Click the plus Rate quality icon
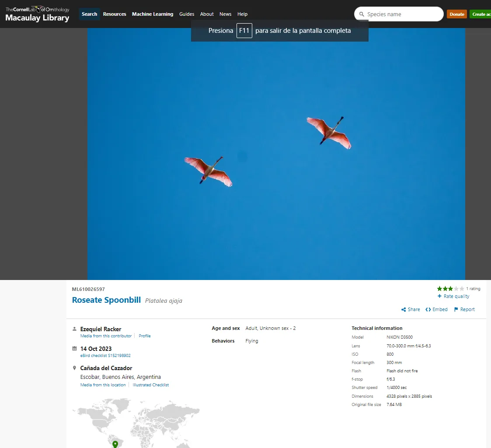This screenshot has height=448, width=491. click(439, 296)
